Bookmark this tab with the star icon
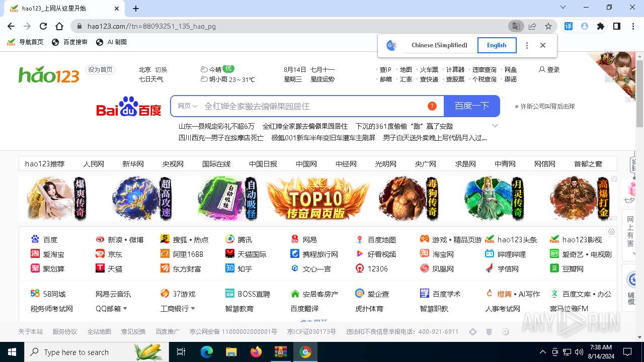 click(x=548, y=26)
